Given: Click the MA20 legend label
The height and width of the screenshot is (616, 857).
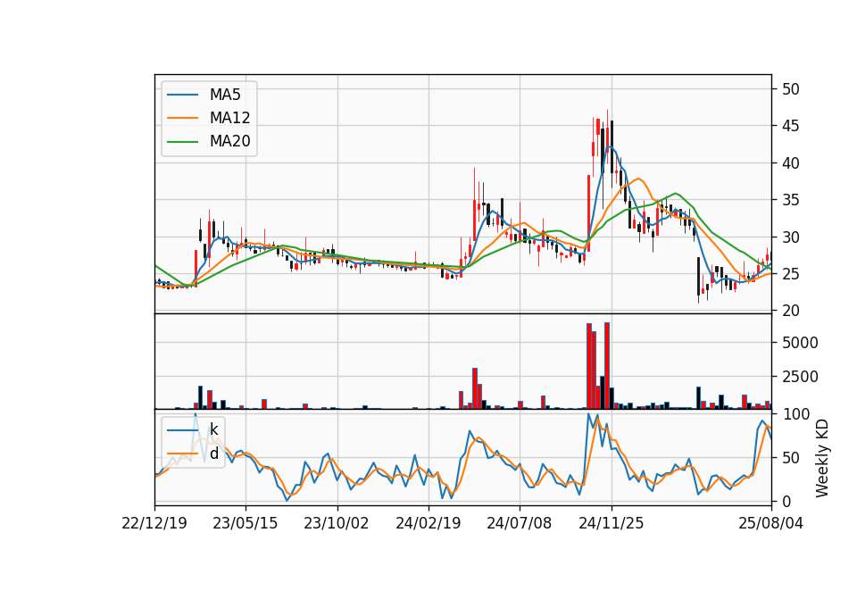Looking at the screenshot, I should click(229, 141).
